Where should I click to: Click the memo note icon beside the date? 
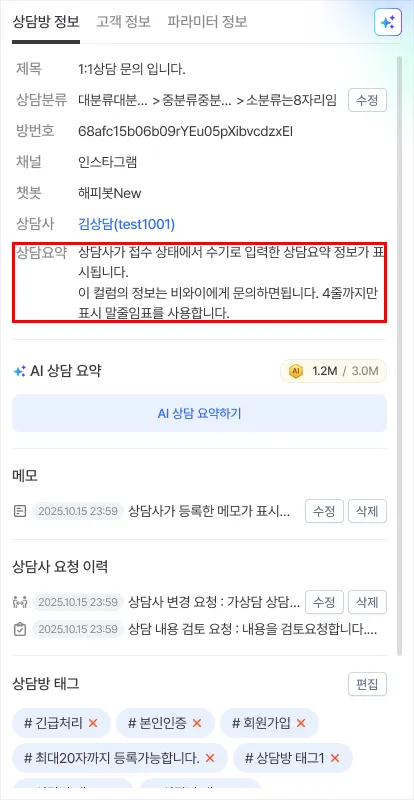(x=19, y=511)
